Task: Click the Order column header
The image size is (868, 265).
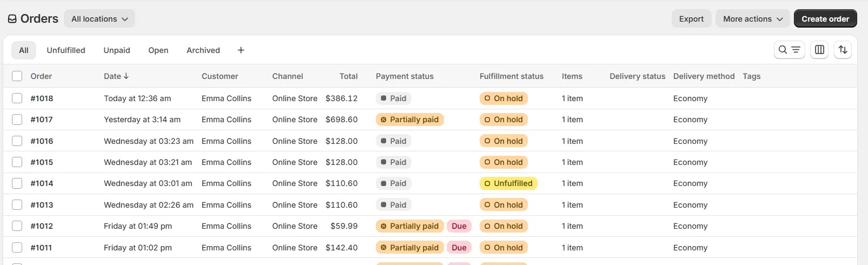Action: (x=41, y=76)
